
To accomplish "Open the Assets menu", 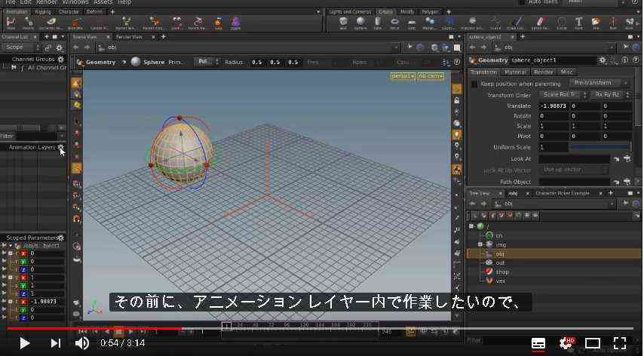I will tap(103, 2).
